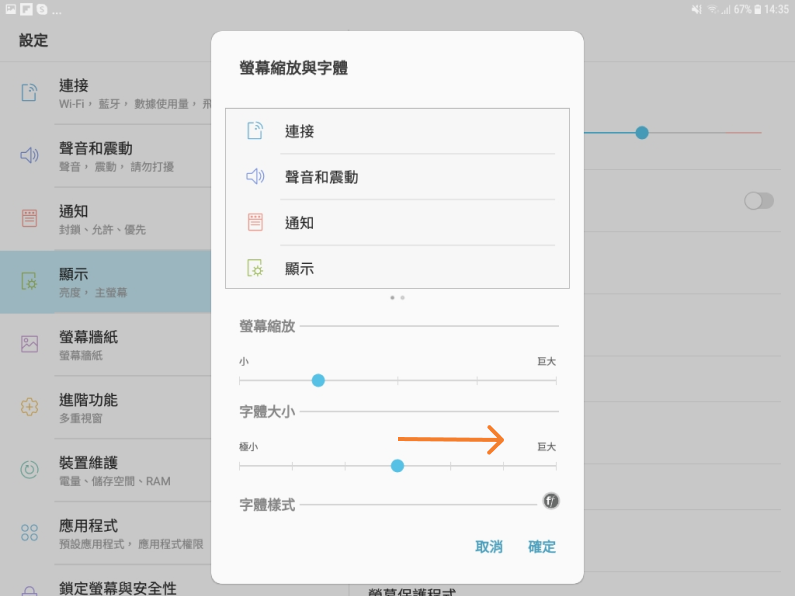Open 連接 in settings sidebar
Screen dimensions: 795x596
105,93
